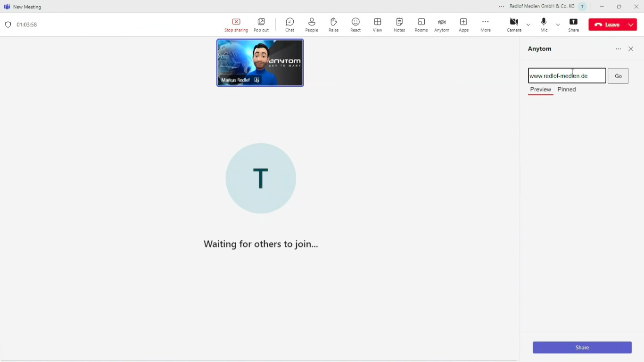Expand the Leave button dropdown arrow
The width and height of the screenshot is (644, 362).
click(x=631, y=25)
